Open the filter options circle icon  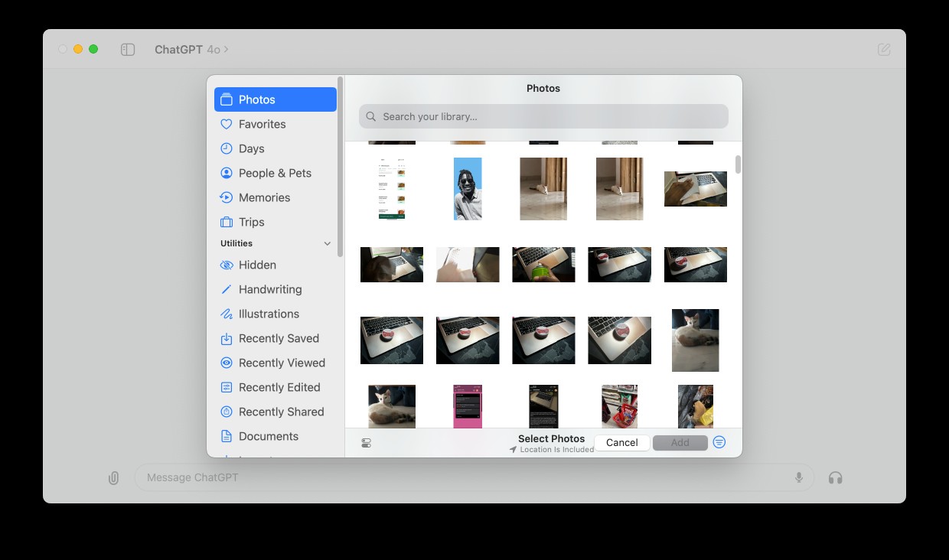[719, 442]
